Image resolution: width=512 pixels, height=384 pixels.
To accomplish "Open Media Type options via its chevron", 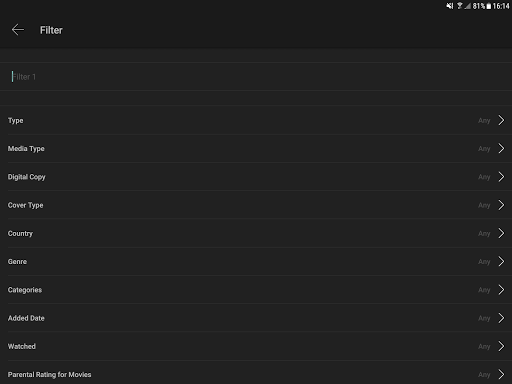I will tap(501, 148).
